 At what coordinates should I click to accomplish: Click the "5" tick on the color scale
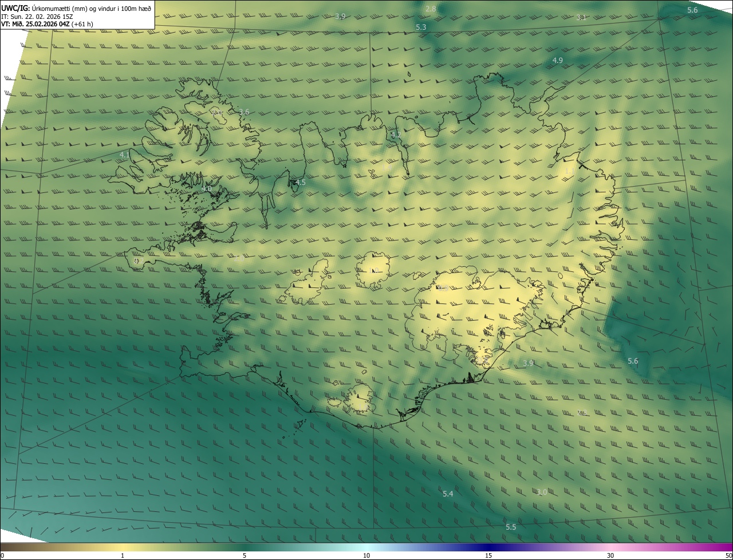(245, 555)
